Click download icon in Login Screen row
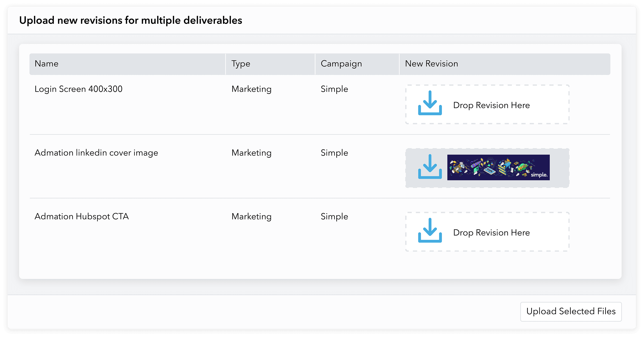 [430, 103]
